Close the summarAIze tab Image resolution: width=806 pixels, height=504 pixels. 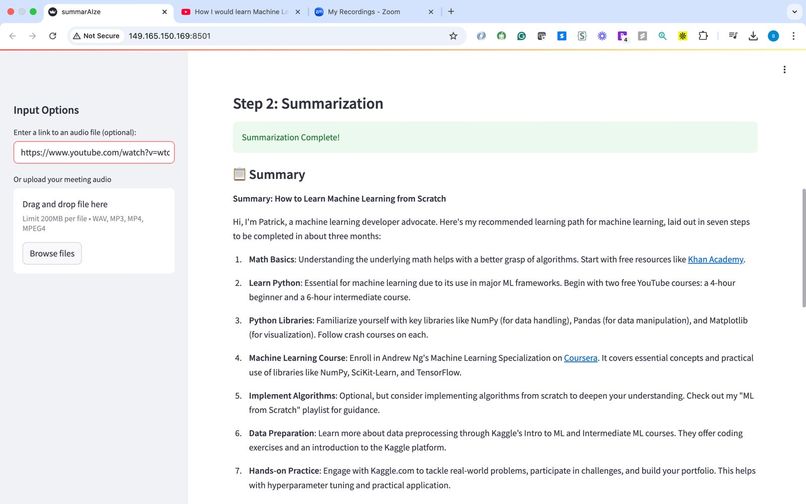pos(164,11)
